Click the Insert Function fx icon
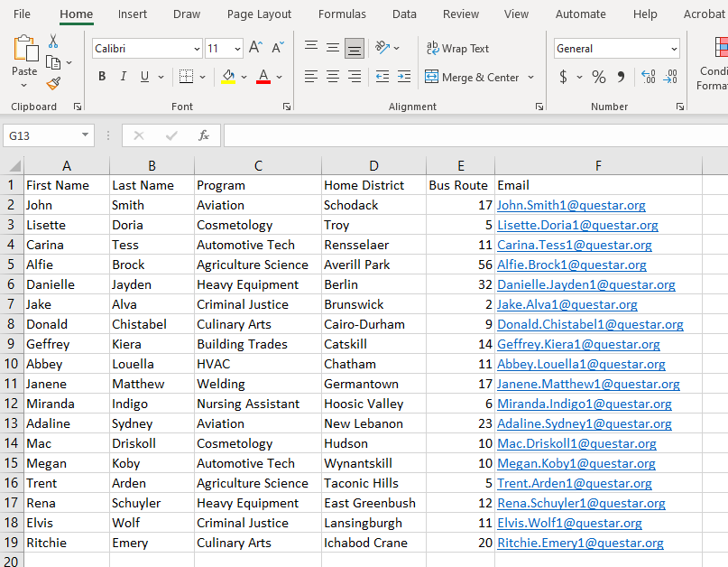728x567 pixels. (204, 135)
